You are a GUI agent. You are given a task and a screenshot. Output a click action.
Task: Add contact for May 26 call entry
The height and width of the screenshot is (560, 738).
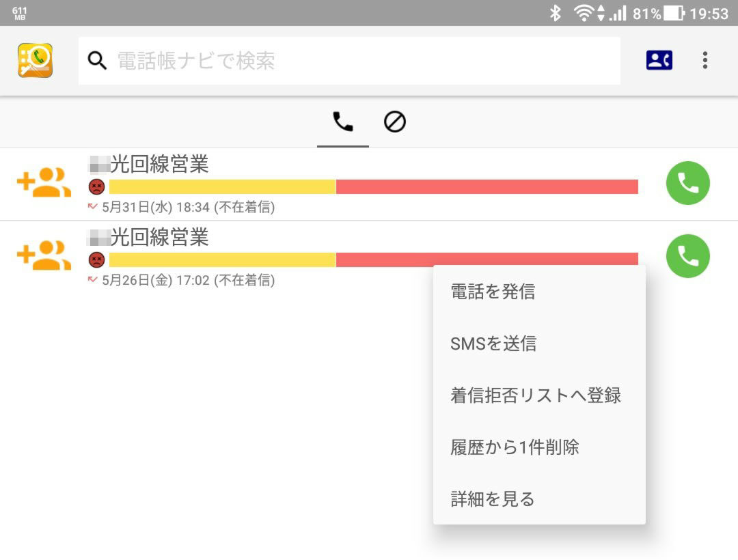click(x=44, y=255)
